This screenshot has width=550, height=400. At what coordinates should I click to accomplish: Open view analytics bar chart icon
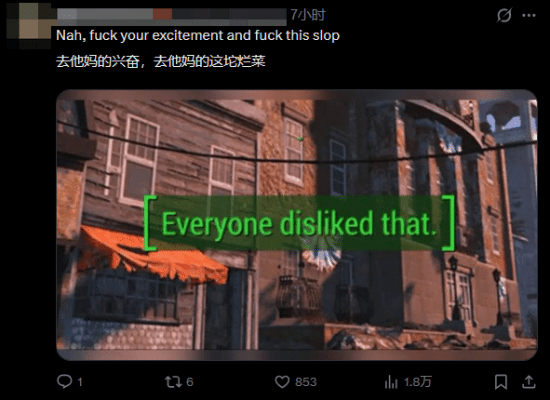tap(391, 382)
